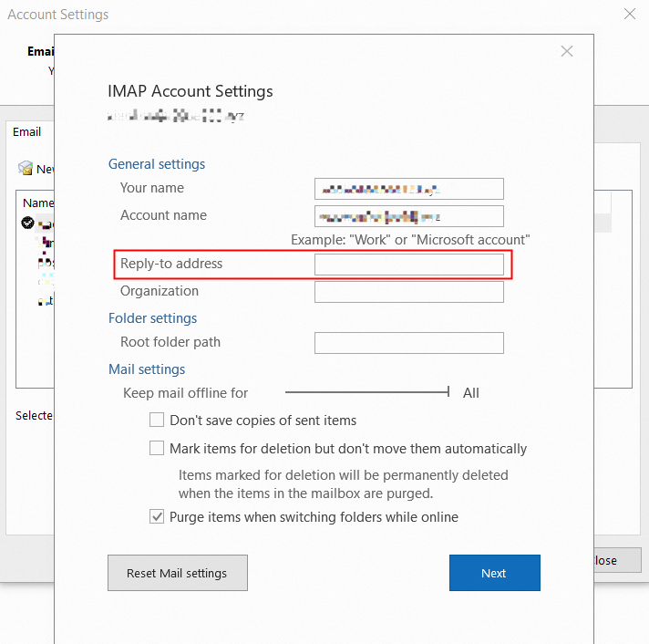Check Mark items for deletion option
Image resolution: width=649 pixels, height=644 pixels.
(x=157, y=448)
